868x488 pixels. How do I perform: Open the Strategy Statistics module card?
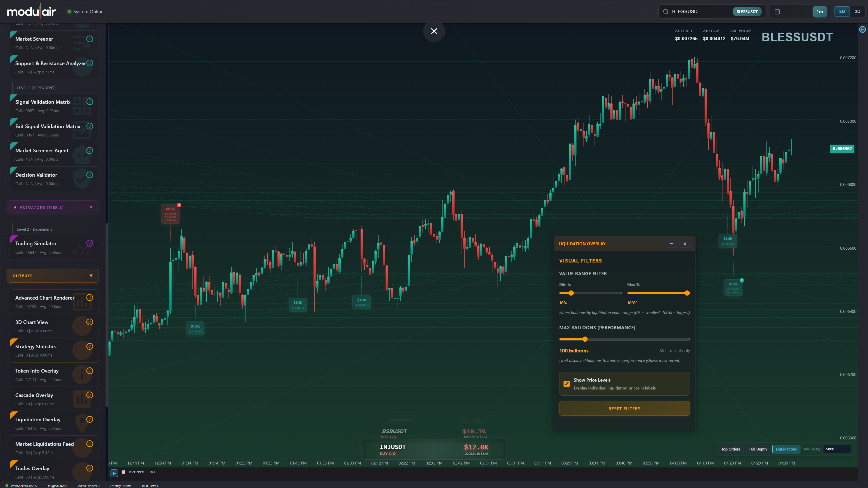coord(54,350)
